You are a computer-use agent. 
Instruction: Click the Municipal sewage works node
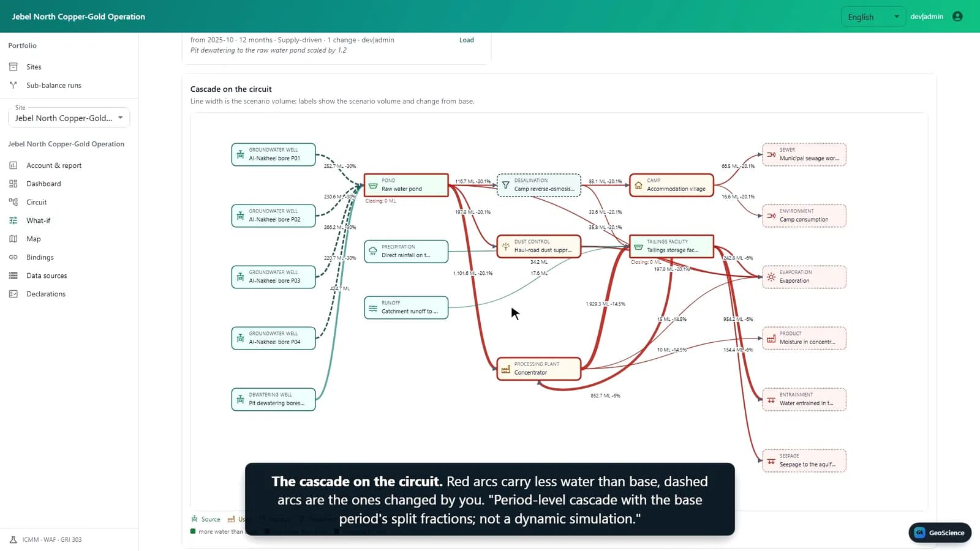804,154
